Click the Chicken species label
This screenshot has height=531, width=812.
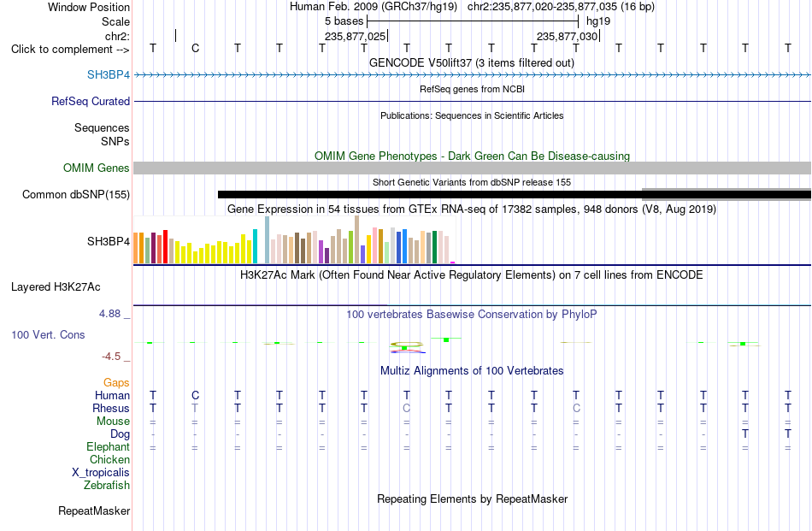pos(109,459)
